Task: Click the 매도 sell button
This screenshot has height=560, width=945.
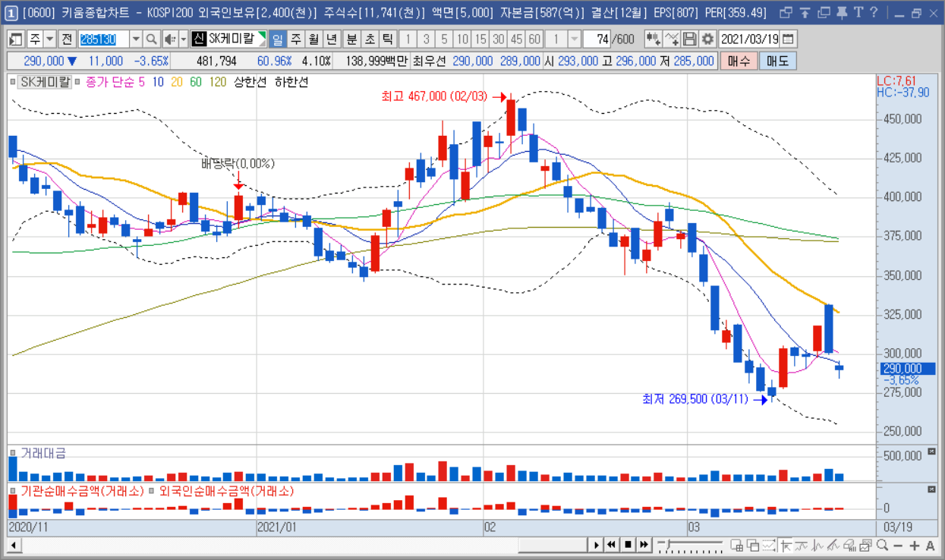Action: pyautogui.click(x=777, y=61)
